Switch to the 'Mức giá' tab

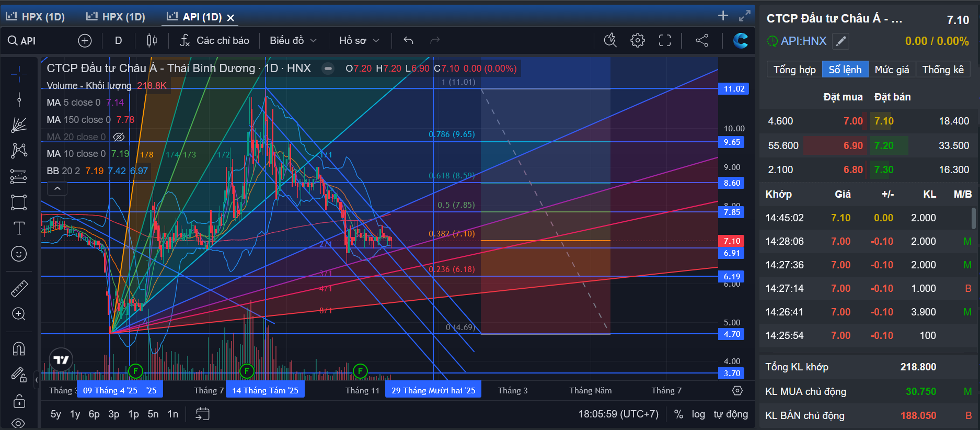(892, 70)
